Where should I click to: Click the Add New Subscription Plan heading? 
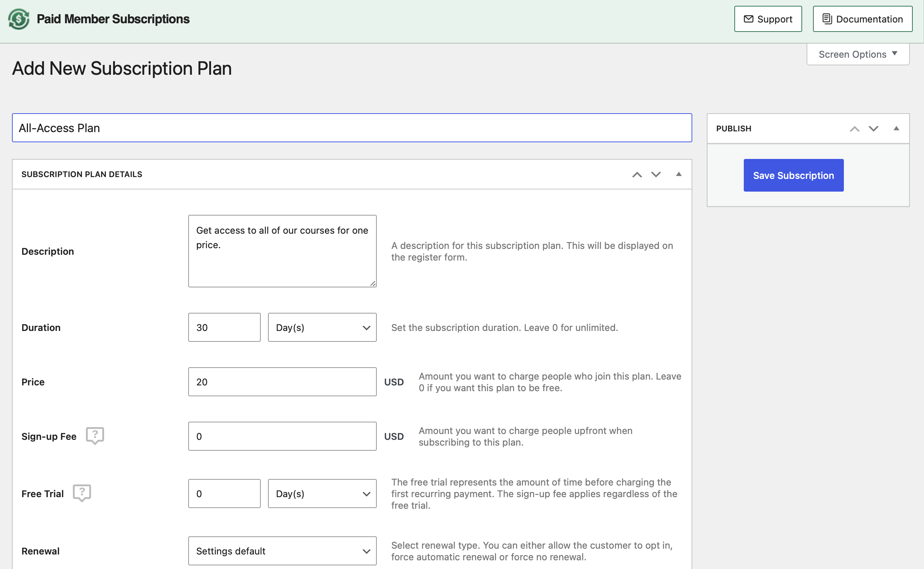[122, 69]
